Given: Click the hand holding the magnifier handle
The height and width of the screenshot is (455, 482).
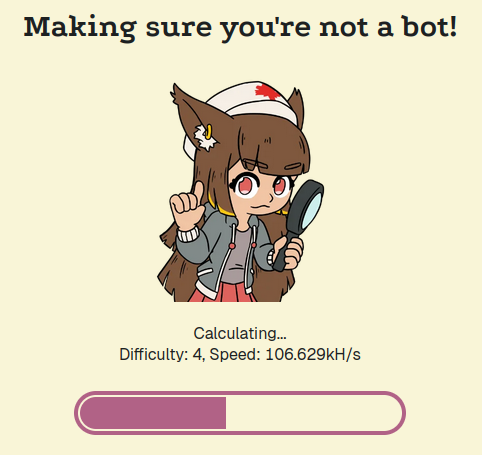Looking at the screenshot, I should pyautogui.click(x=289, y=251).
